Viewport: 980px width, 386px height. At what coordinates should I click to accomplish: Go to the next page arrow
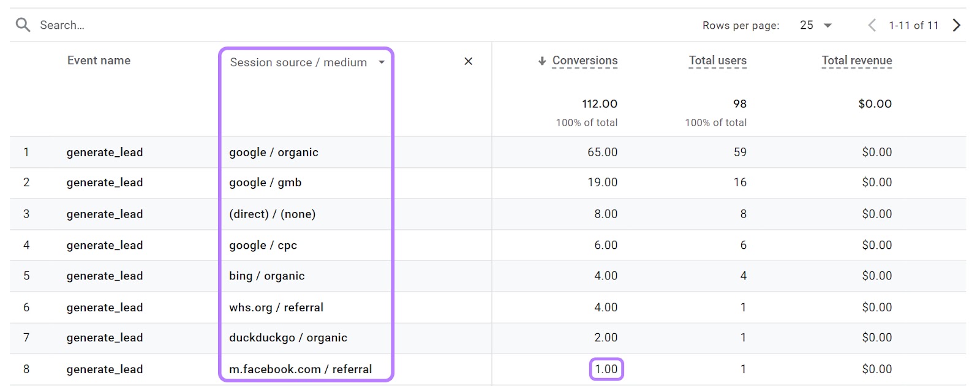[x=956, y=25]
